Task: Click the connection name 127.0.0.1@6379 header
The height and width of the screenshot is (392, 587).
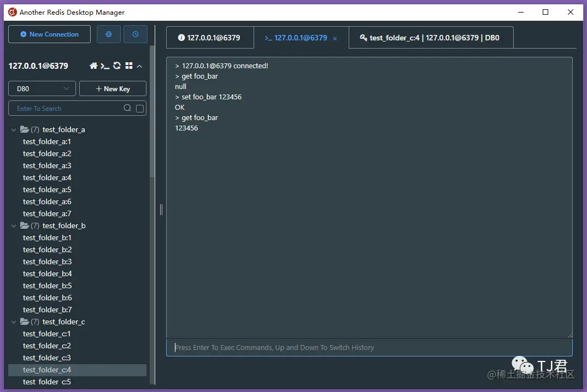Action: pyautogui.click(x=38, y=66)
